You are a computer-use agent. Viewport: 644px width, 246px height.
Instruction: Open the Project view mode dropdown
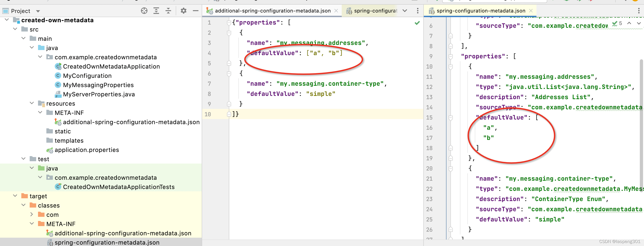38,11
